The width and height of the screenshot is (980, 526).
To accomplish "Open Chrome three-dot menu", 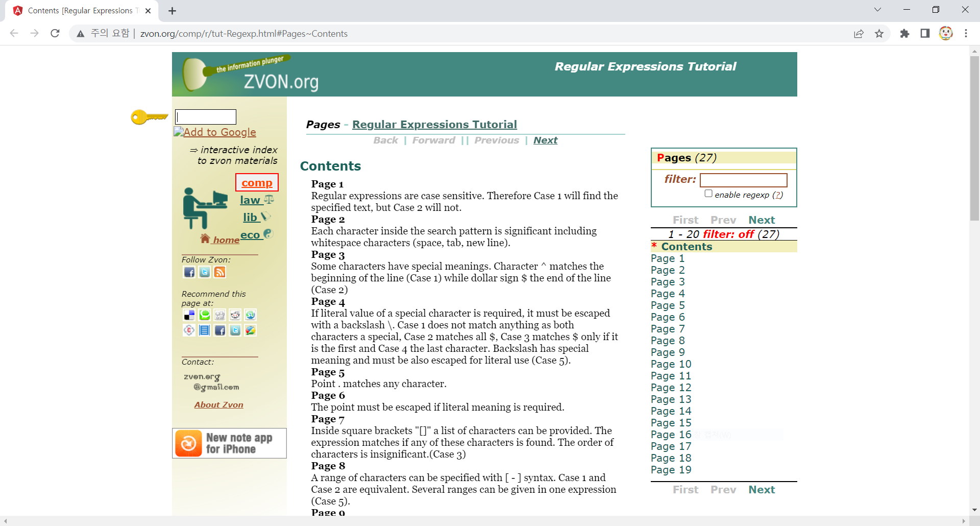I will point(966,33).
